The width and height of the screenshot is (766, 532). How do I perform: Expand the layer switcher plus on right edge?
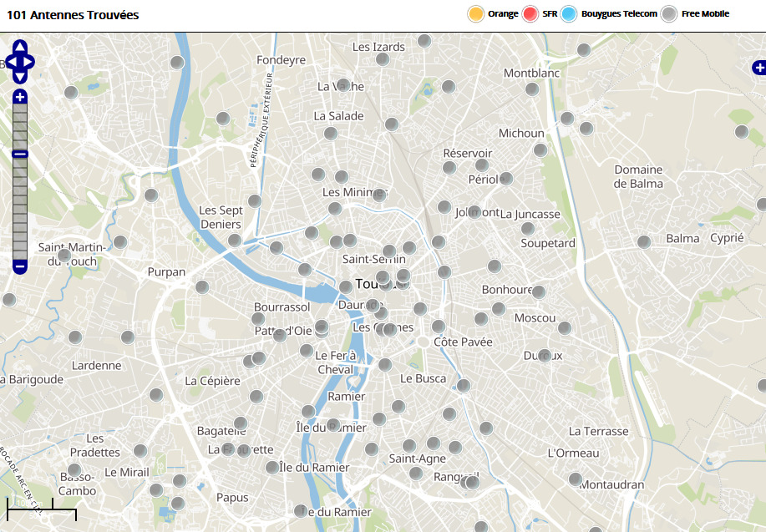coord(758,67)
